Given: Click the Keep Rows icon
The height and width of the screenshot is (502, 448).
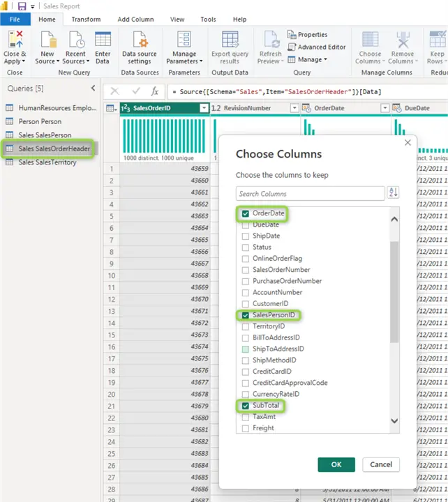Looking at the screenshot, I should [438, 40].
